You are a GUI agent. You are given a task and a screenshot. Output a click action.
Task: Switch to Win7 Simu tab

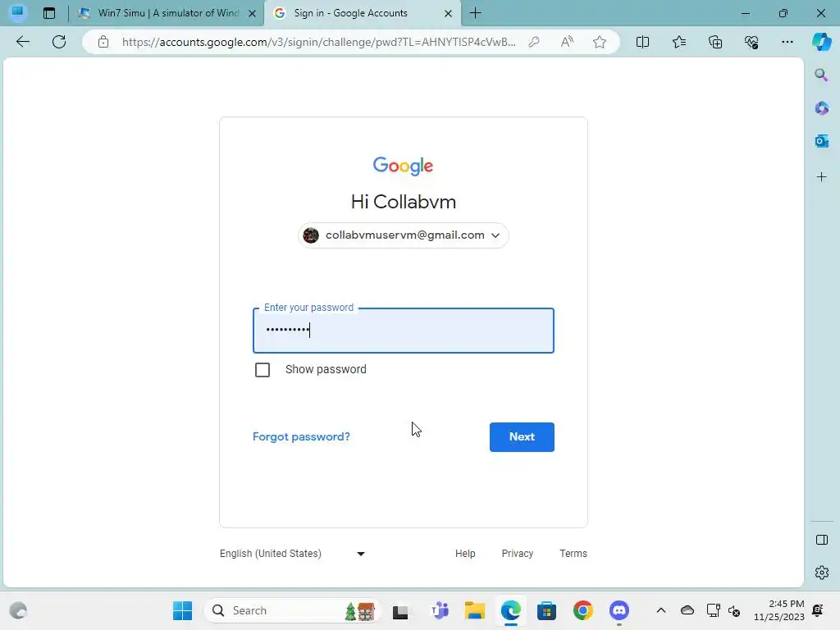point(167,13)
